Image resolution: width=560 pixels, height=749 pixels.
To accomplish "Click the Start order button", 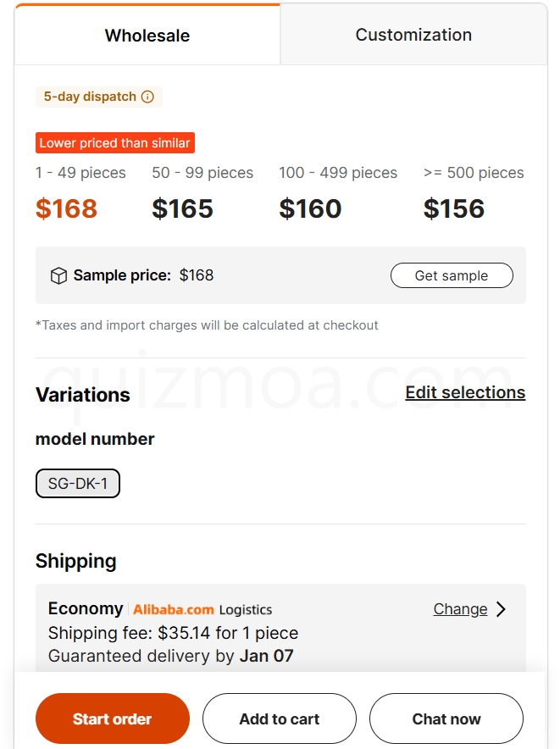I will pyautogui.click(x=113, y=718).
